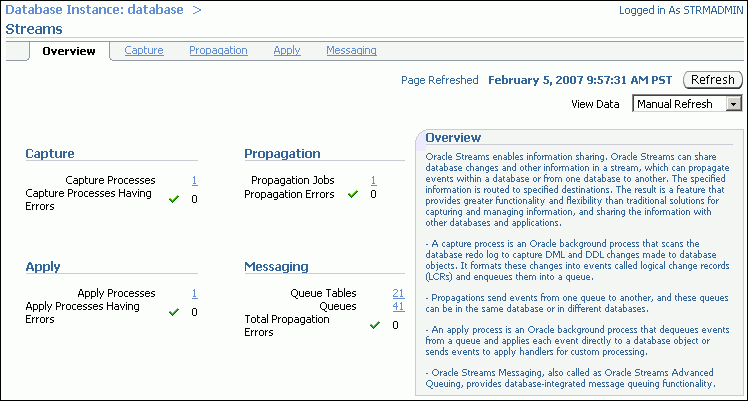Click the Propagation Jobs label
The image size is (748, 401).
(292, 180)
